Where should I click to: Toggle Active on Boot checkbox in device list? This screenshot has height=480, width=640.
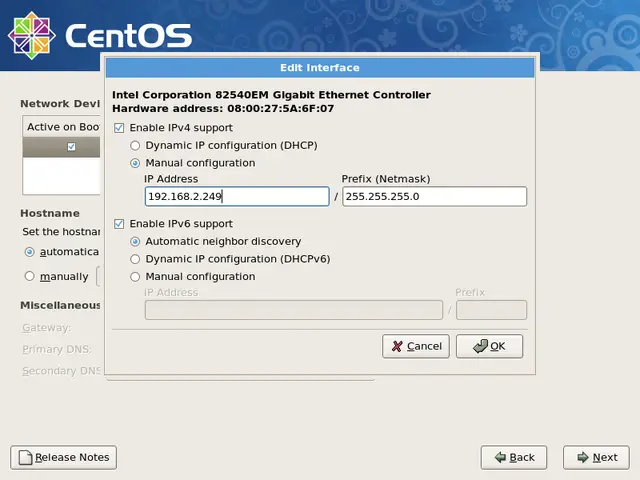71,147
